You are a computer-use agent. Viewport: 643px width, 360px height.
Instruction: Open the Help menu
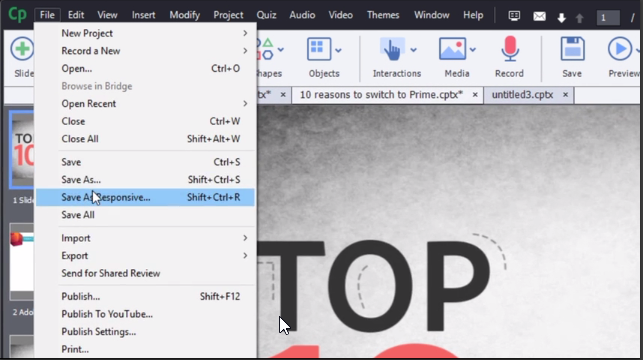[x=473, y=15]
